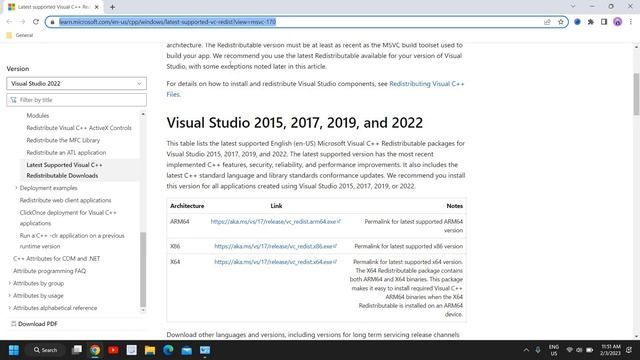Click the share page icon in address bar
This screenshot has width=640, height=360.
(x=547, y=22)
